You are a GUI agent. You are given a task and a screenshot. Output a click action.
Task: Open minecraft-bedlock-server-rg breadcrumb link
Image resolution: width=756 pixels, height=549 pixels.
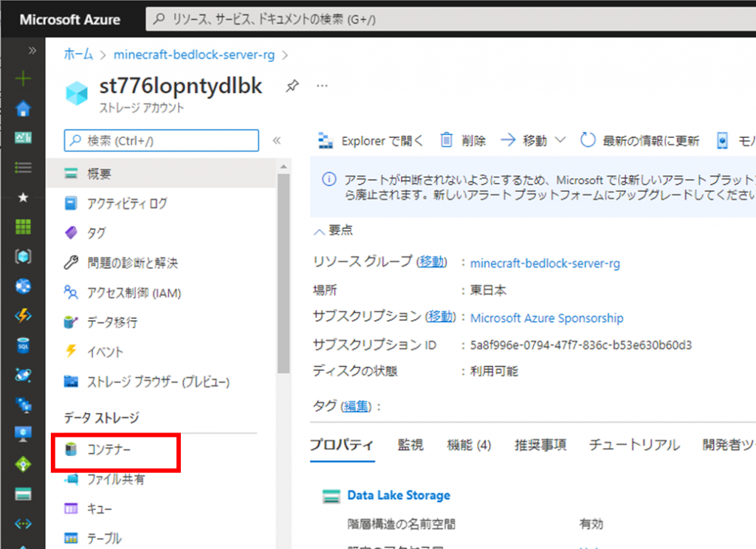(x=194, y=55)
